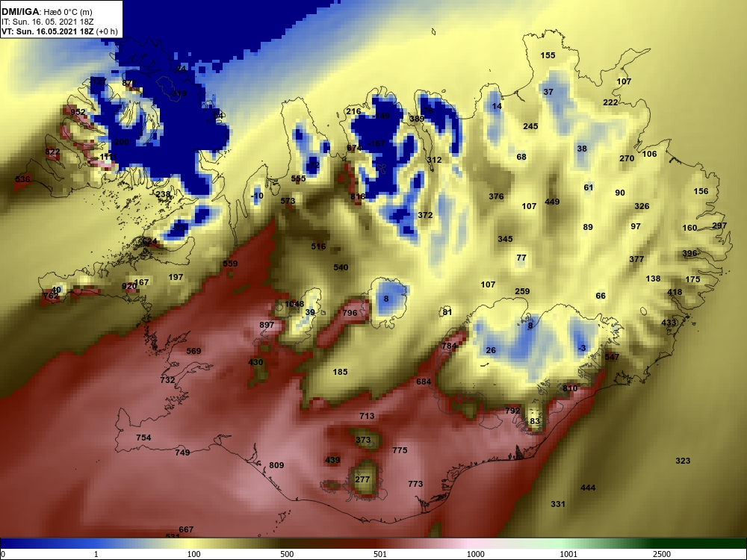
Task: Click the map value 418
Action: coord(674,292)
